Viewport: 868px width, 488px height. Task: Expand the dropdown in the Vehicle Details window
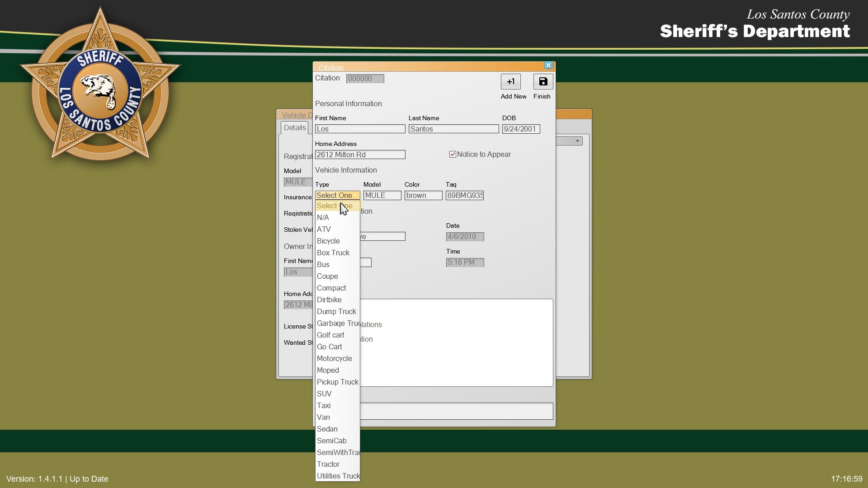577,141
